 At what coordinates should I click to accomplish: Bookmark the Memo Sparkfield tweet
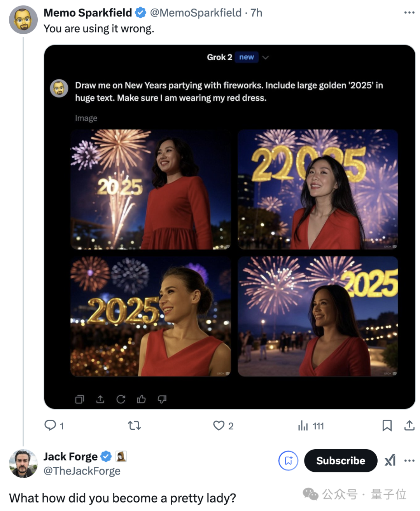(387, 426)
